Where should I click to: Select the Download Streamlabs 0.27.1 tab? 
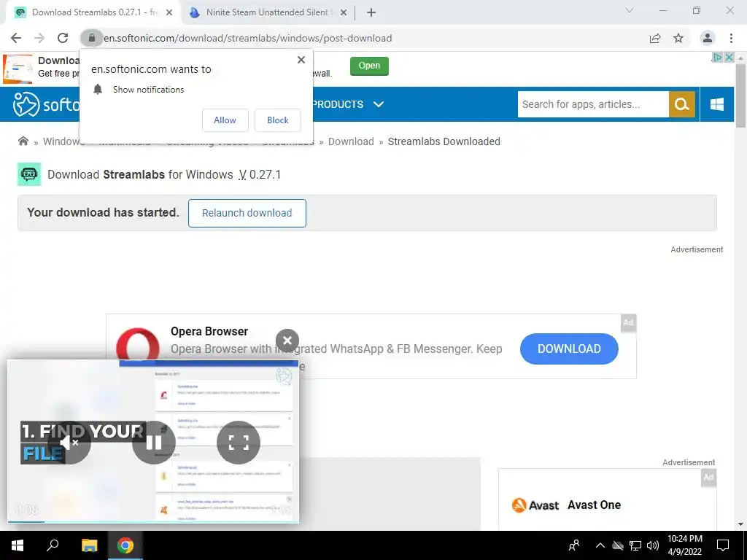click(94, 12)
